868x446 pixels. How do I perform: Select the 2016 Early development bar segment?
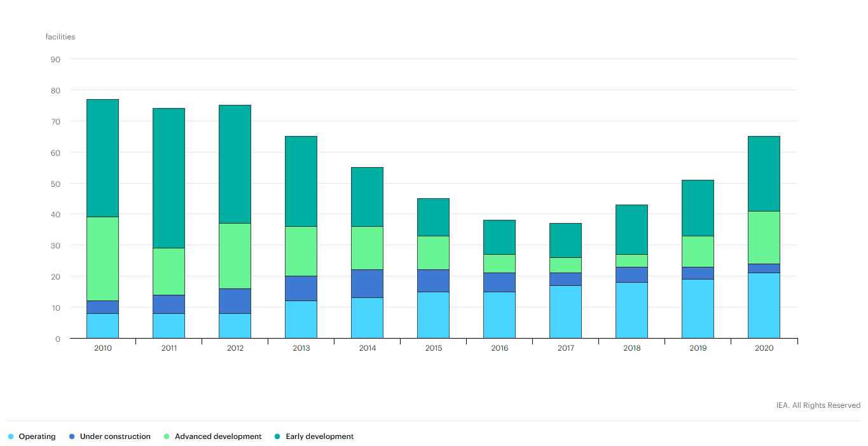click(x=499, y=237)
